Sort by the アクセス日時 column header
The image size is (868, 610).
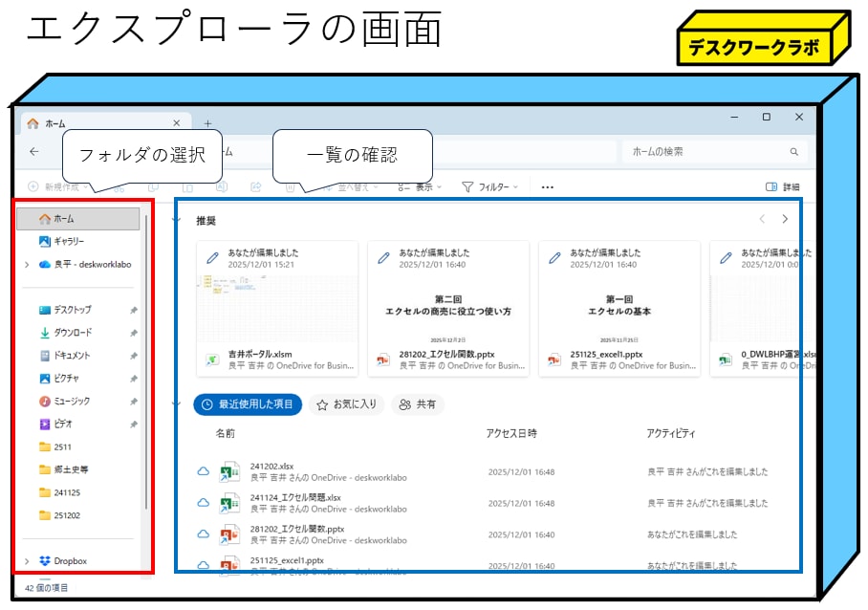511,433
